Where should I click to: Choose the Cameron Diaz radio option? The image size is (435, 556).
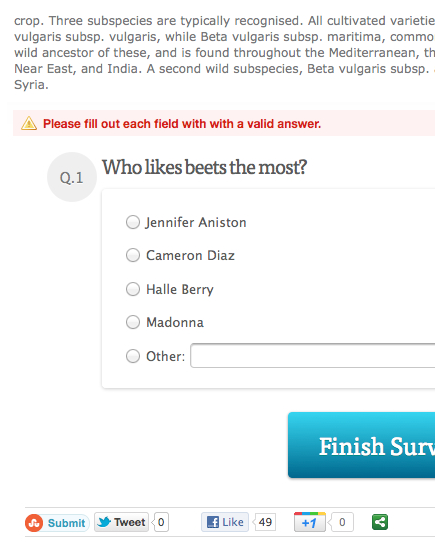(x=133, y=255)
